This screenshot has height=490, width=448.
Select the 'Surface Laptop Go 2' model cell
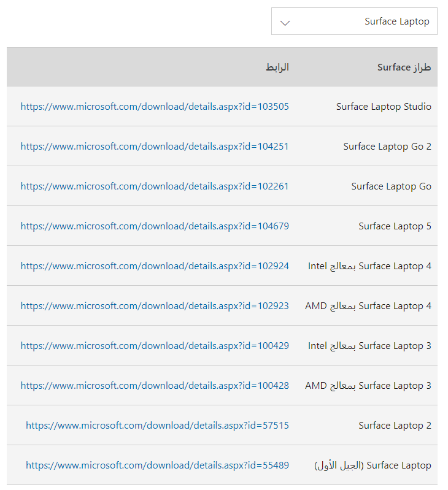pyautogui.click(x=387, y=146)
